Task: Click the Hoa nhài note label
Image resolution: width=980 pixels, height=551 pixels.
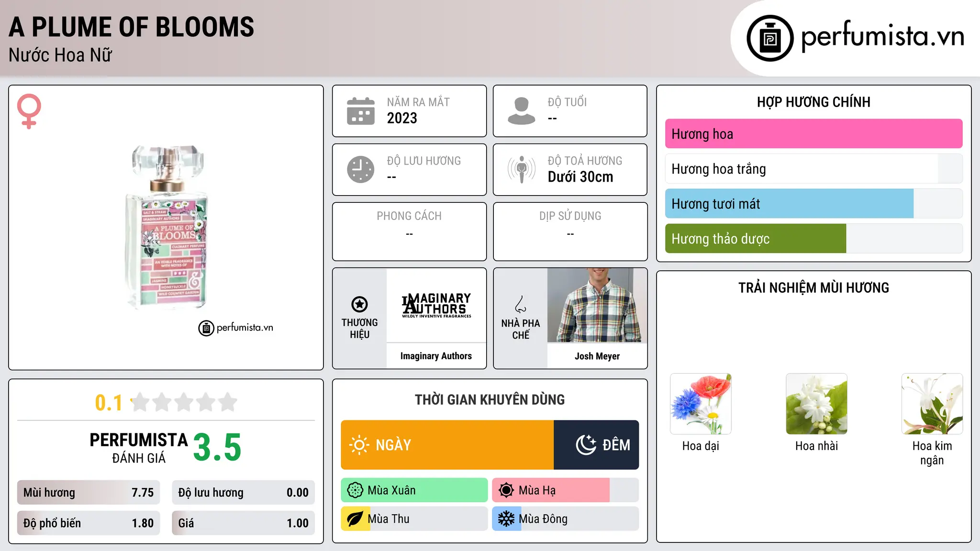Action: point(816,446)
